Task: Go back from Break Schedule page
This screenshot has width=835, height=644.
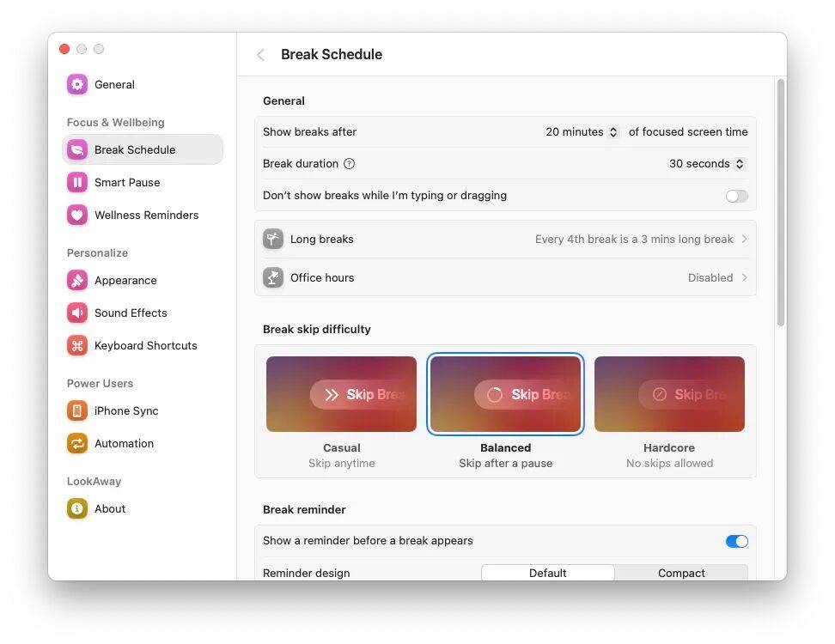Action: 260,54
